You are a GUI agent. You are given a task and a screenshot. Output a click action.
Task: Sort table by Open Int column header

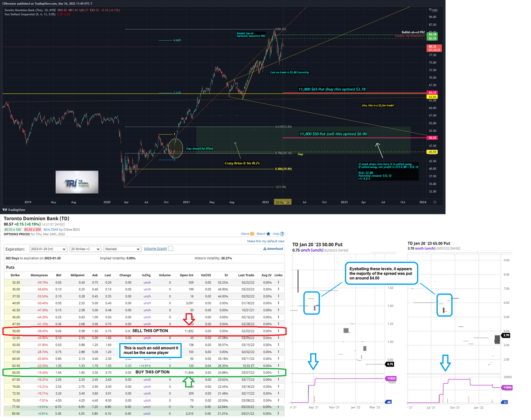[187, 275]
